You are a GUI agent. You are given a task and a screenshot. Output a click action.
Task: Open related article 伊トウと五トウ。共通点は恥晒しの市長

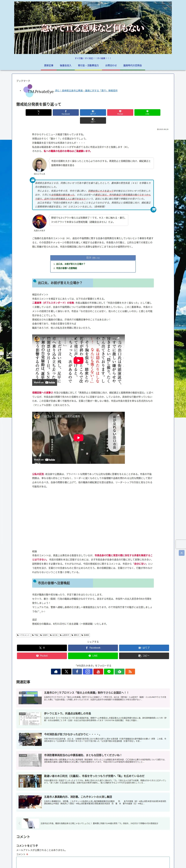click(93, 718)
